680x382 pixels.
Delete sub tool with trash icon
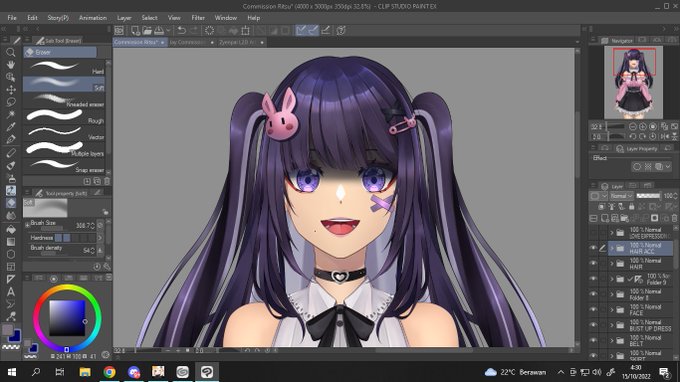(x=107, y=181)
